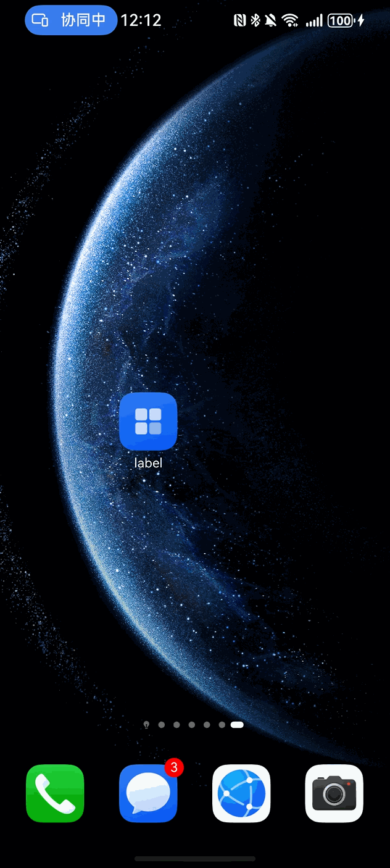The image size is (390, 868).
Task: Open Messages app with 3 unread badge
Action: [148, 793]
